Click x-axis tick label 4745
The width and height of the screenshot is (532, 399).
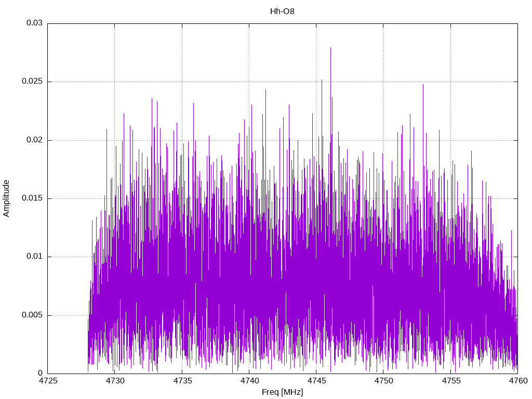click(316, 381)
